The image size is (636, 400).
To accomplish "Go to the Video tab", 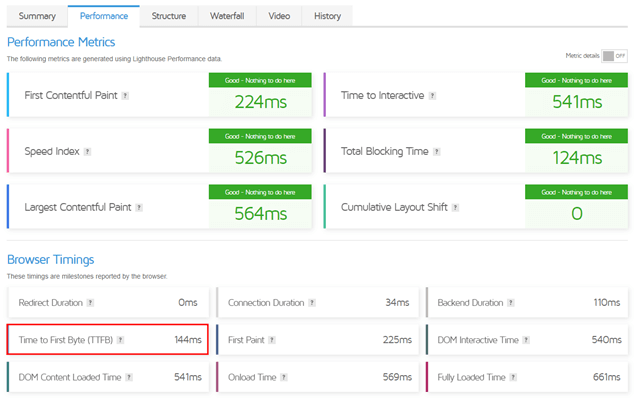I will [280, 16].
